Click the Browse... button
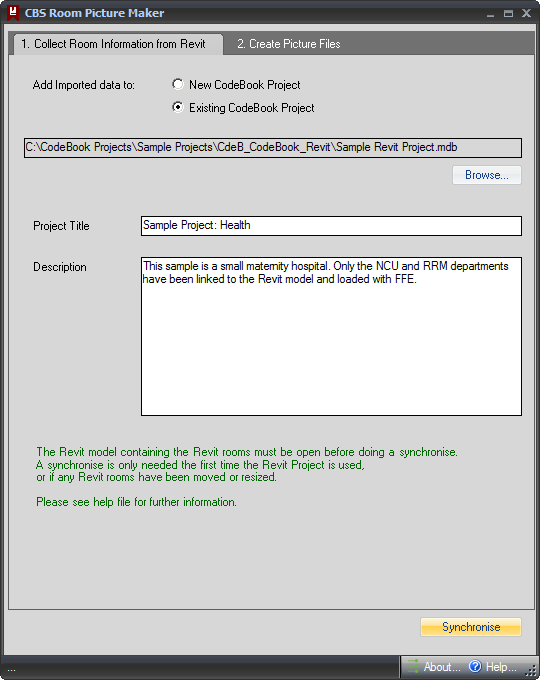Viewport: 540px width, 680px height. [x=487, y=175]
